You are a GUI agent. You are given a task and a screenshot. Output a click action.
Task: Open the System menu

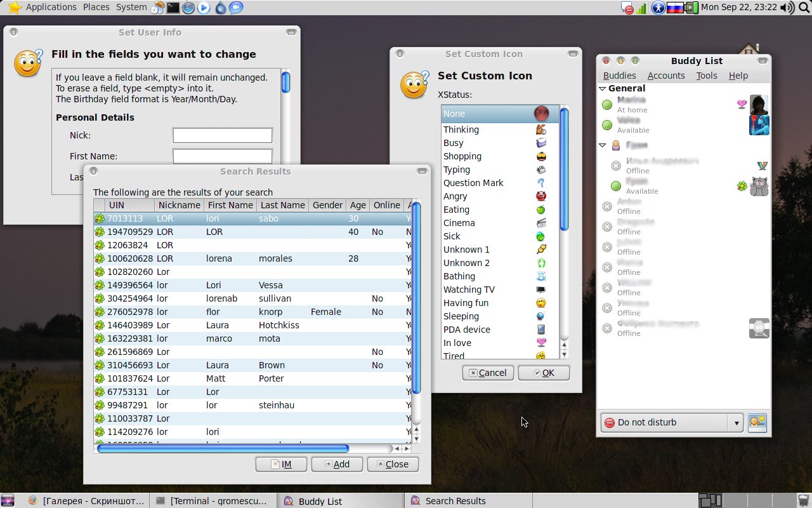point(131,7)
